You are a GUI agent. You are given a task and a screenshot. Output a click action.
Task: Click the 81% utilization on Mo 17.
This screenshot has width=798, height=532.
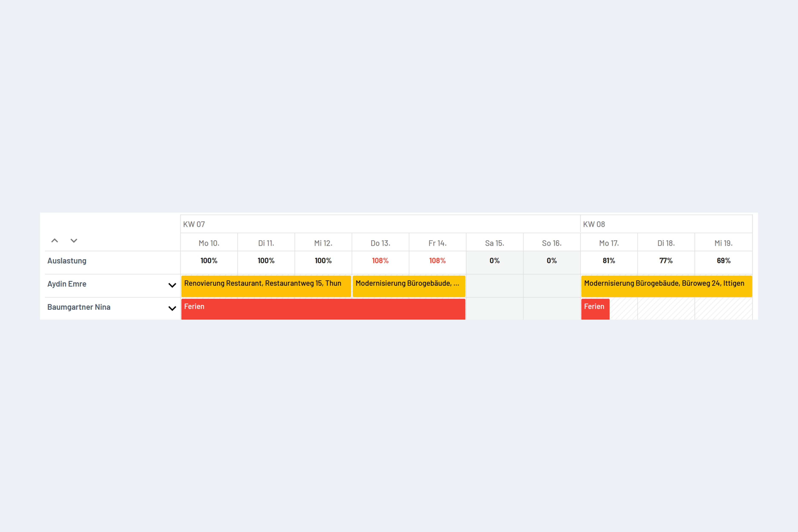pos(609,260)
